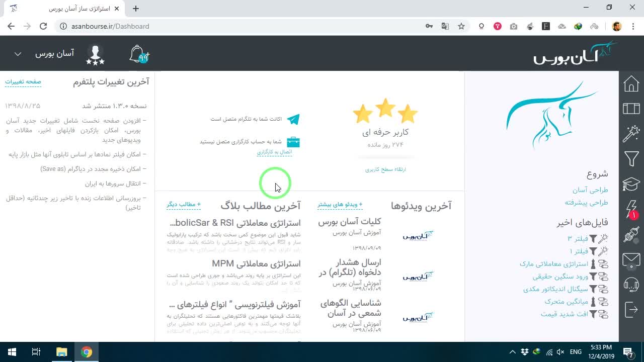Open the headset support icon
Screen dimensions: 644x362
(x=631, y=285)
